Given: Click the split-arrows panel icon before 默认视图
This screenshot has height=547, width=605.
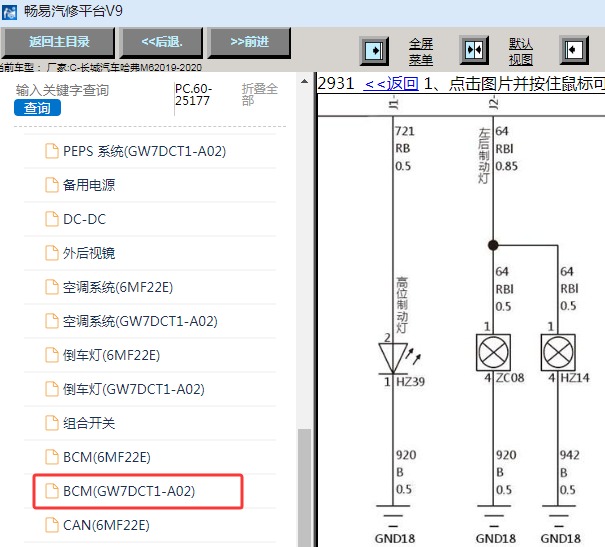Looking at the screenshot, I should (474, 50).
